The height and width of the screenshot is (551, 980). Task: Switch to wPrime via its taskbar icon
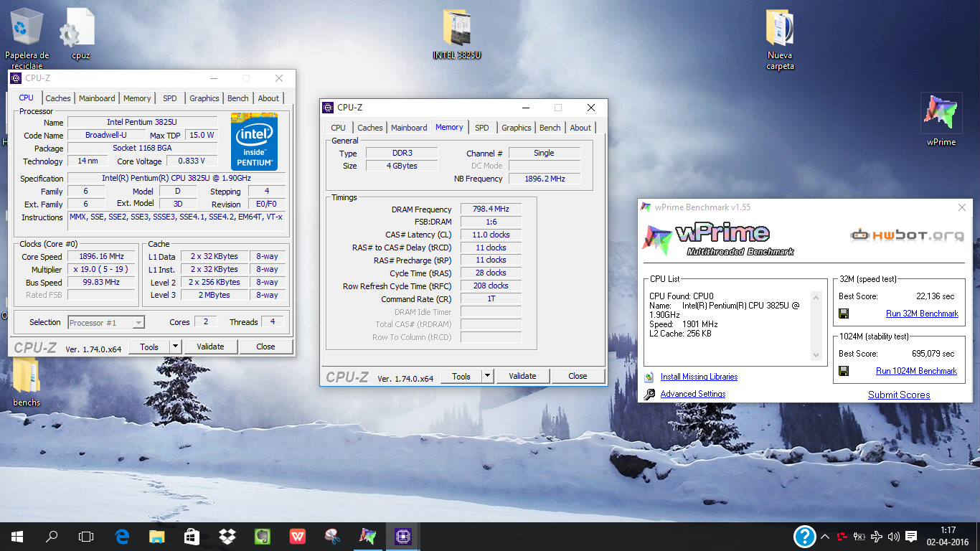point(367,537)
